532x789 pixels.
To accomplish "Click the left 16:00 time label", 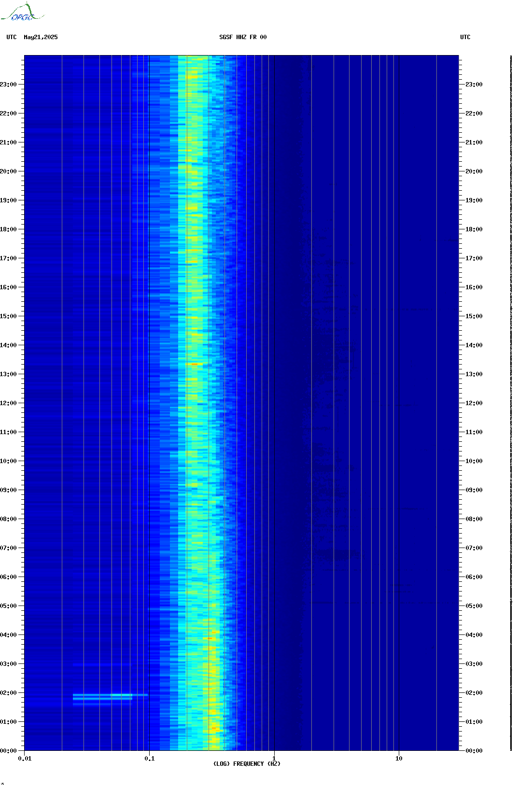I will coord(8,287).
